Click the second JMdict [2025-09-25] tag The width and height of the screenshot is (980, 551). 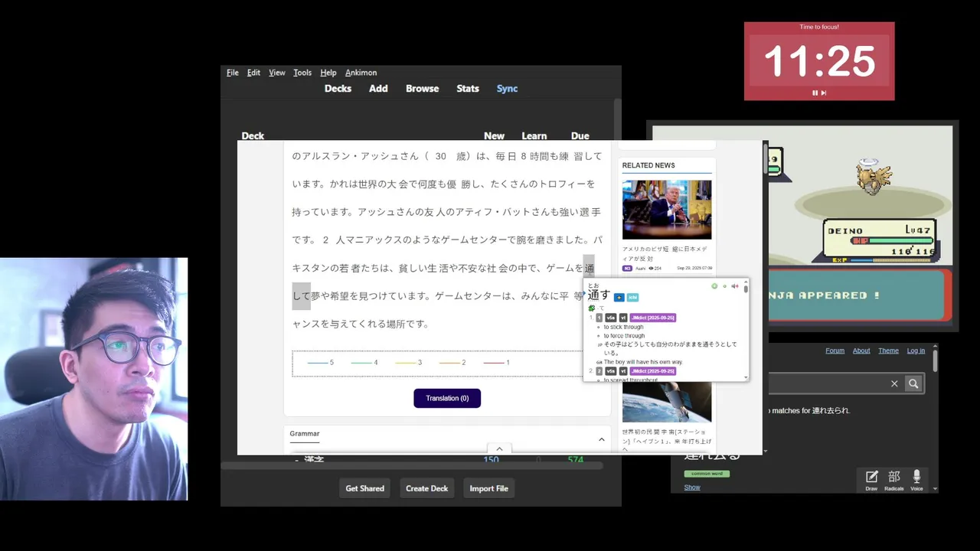point(652,371)
